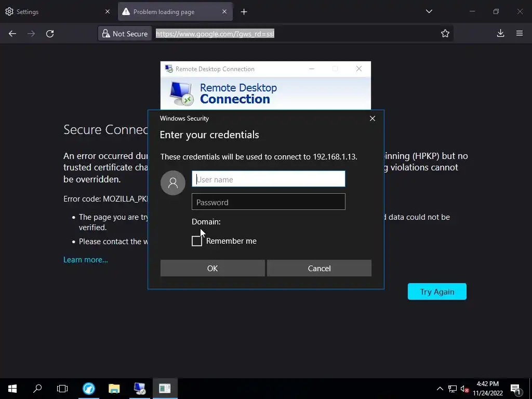Click the Not Secure lock indicator

[x=125, y=34]
